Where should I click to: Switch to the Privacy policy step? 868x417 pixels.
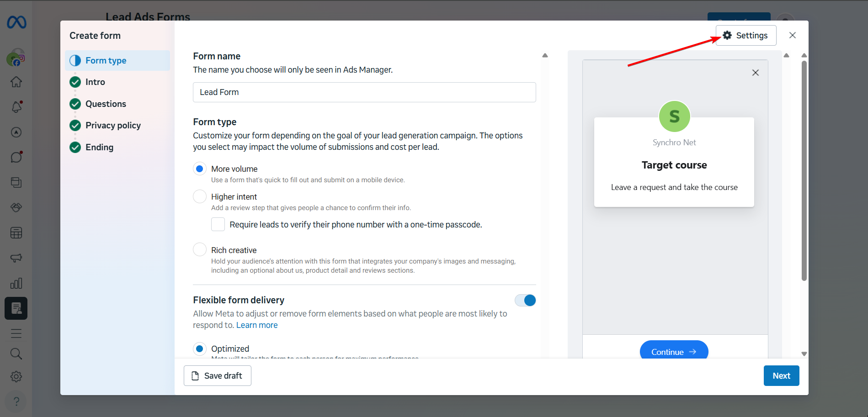pyautogui.click(x=112, y=125)
